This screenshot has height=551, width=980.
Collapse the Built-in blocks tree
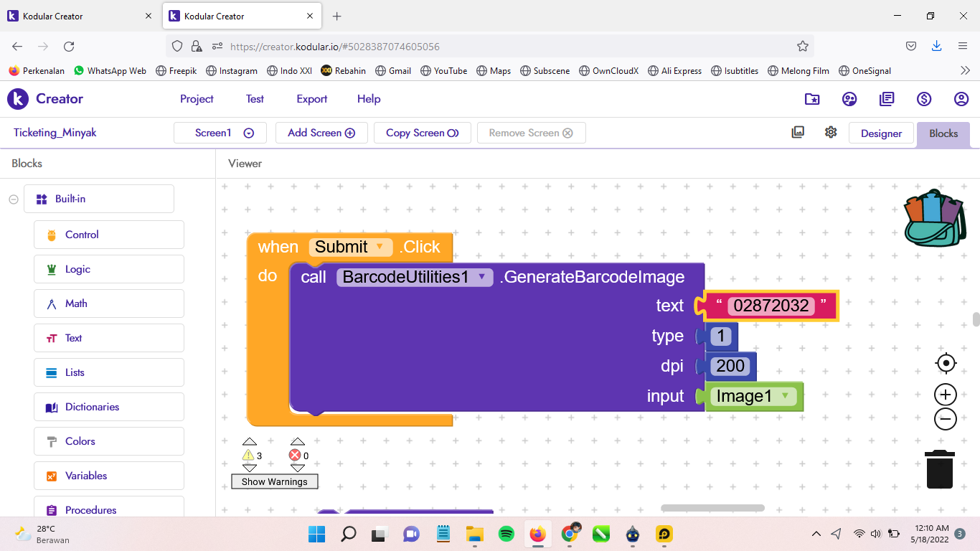[14, 199]
